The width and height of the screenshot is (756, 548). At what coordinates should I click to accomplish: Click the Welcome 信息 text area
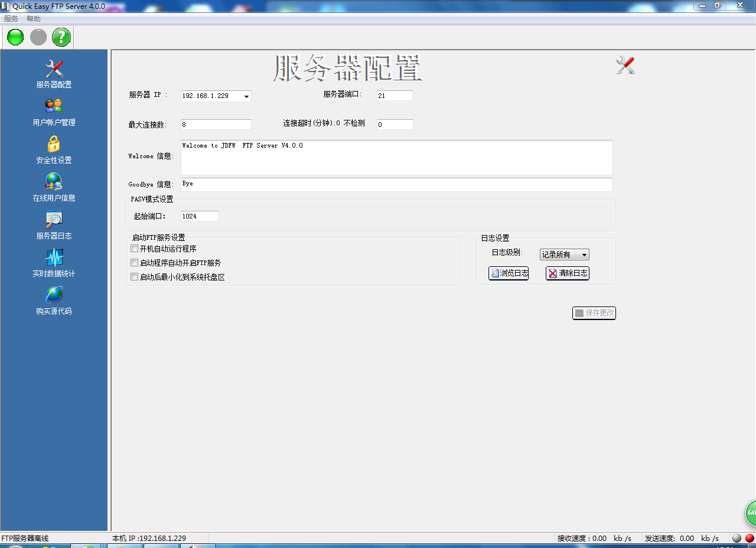click(397, 158)
